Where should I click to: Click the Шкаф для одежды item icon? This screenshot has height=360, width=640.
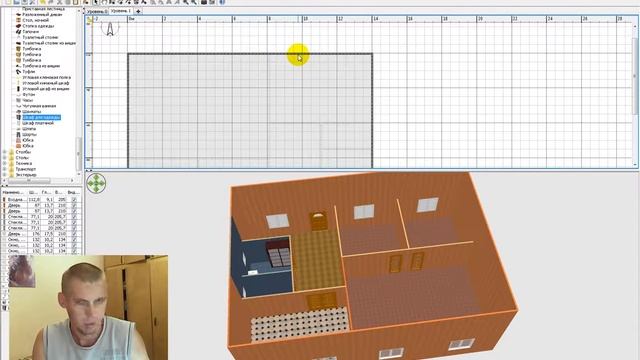click(x=18, y=117)
